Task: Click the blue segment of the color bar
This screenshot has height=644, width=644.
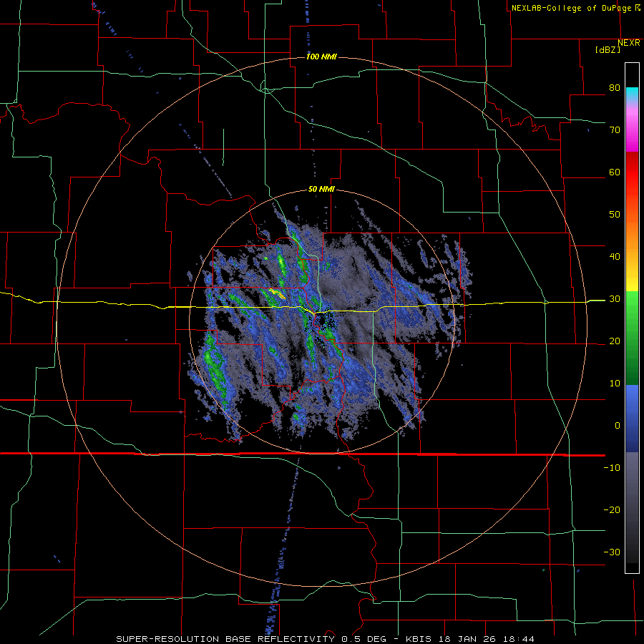Action: click(x=632, y=418)
